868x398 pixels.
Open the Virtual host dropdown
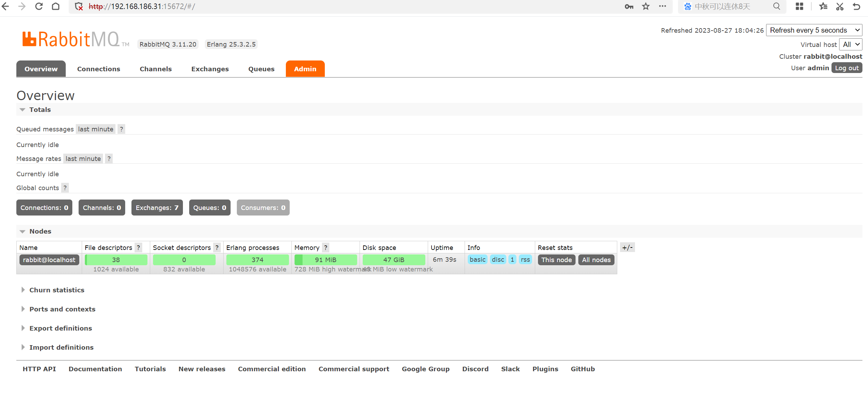pos(850,44)
